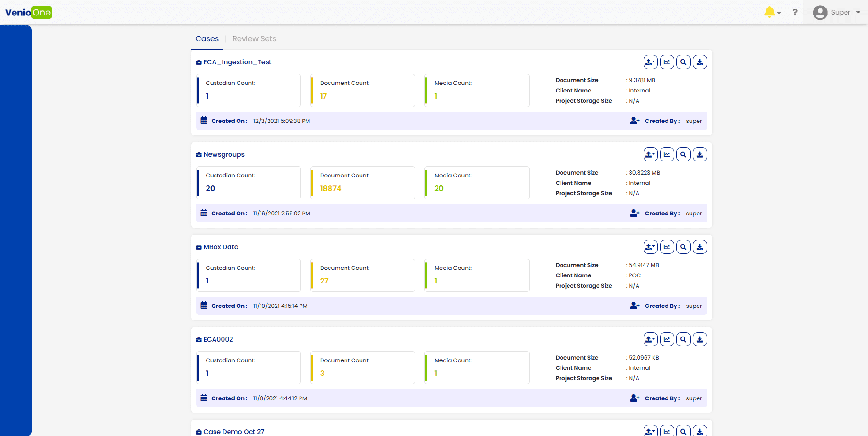Click the magnifier icon for ECA_Ingestion_Test

(683, 62)
